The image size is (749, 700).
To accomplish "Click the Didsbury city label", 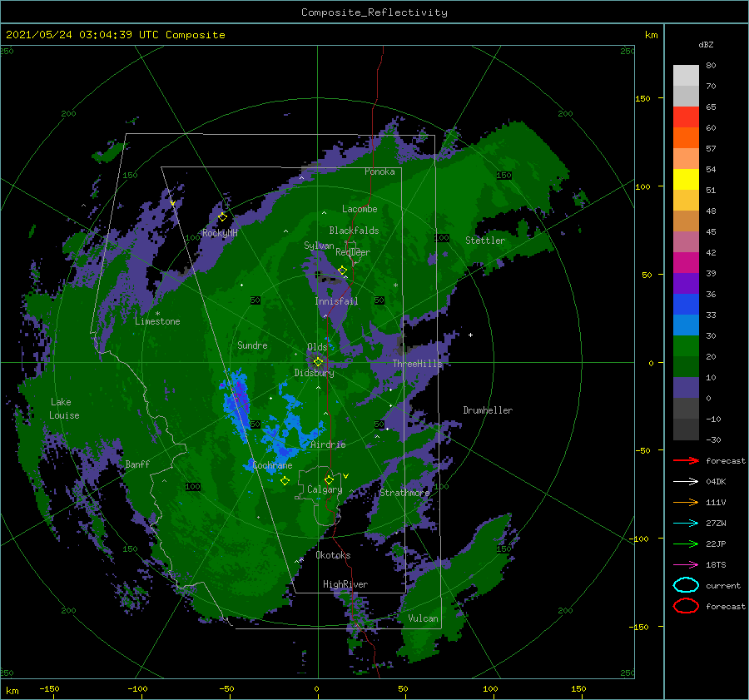I will tap(314, 373).
